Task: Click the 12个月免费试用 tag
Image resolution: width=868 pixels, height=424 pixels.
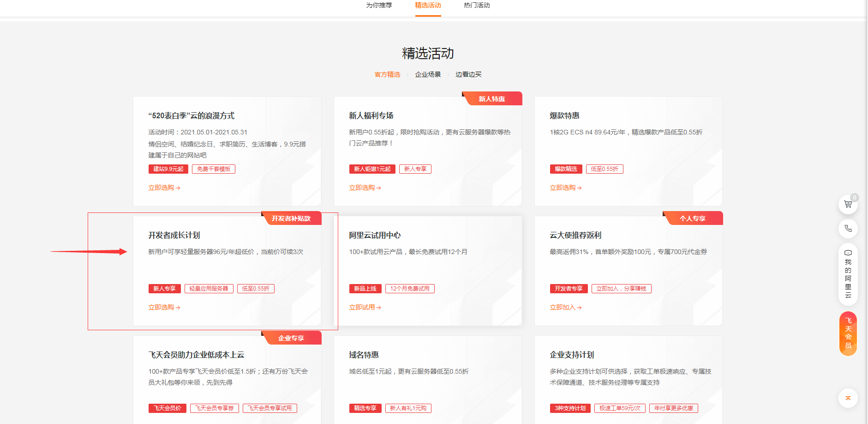Action: tap(410, 289)
